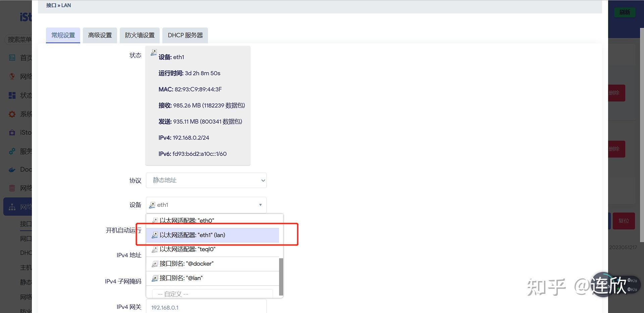
Task: Open the 首页 home icon in sidebar
Action: 12,58
